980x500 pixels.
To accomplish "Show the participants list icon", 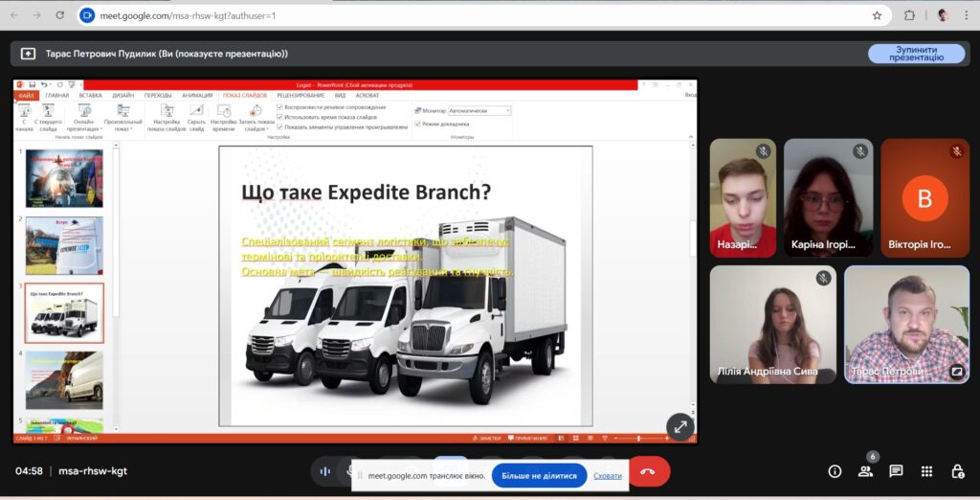I will 865,471.
